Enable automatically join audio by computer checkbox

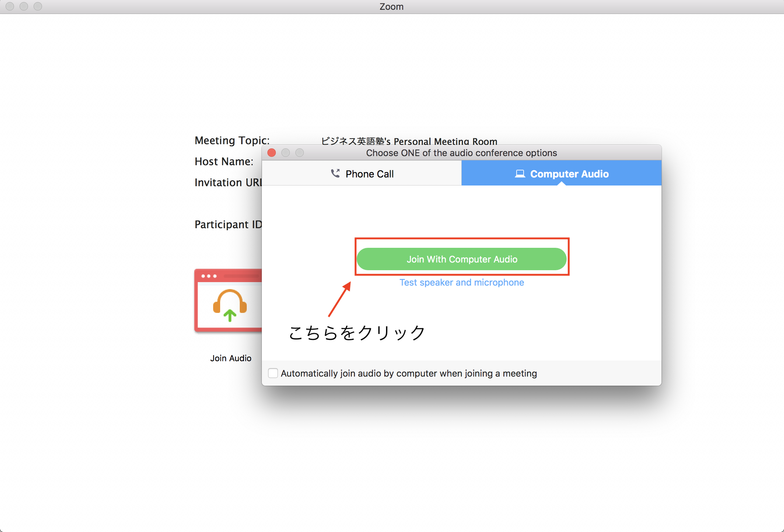[273, 373]
